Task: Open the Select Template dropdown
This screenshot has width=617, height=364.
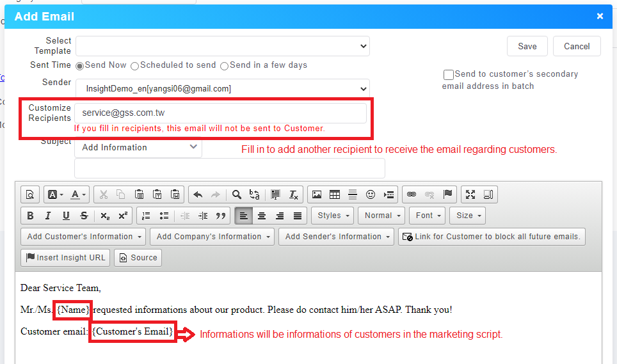Action: (223, 46)
